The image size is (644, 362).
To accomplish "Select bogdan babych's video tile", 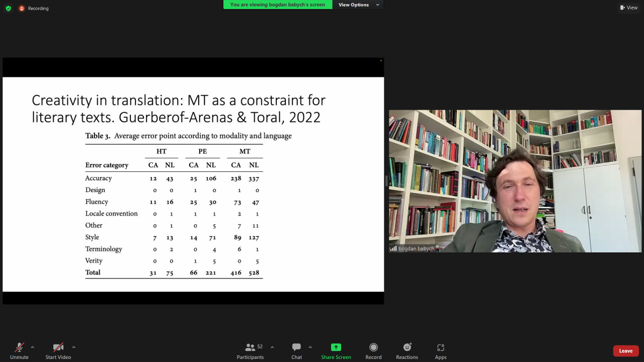I will [515, 181].
